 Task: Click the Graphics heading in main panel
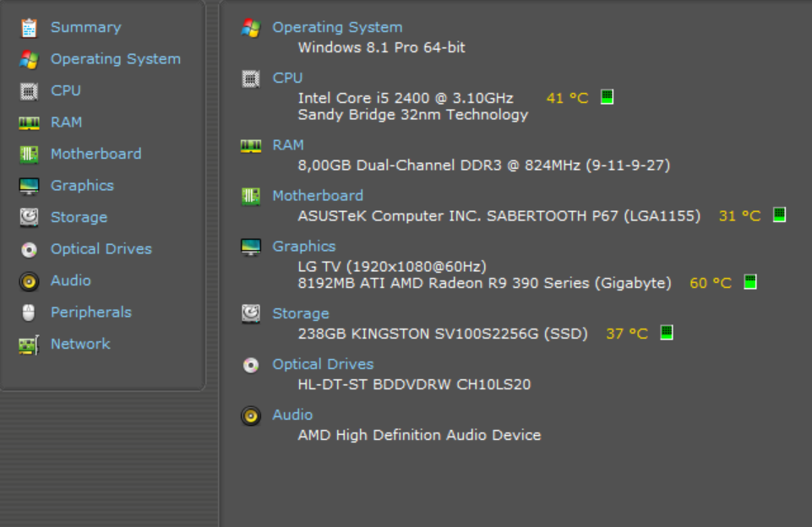pos(304,247)
